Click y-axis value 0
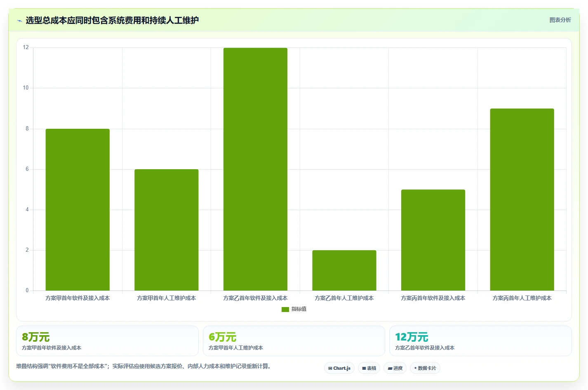The height and width of the screenshot is (390, 588). coord(27,291)
